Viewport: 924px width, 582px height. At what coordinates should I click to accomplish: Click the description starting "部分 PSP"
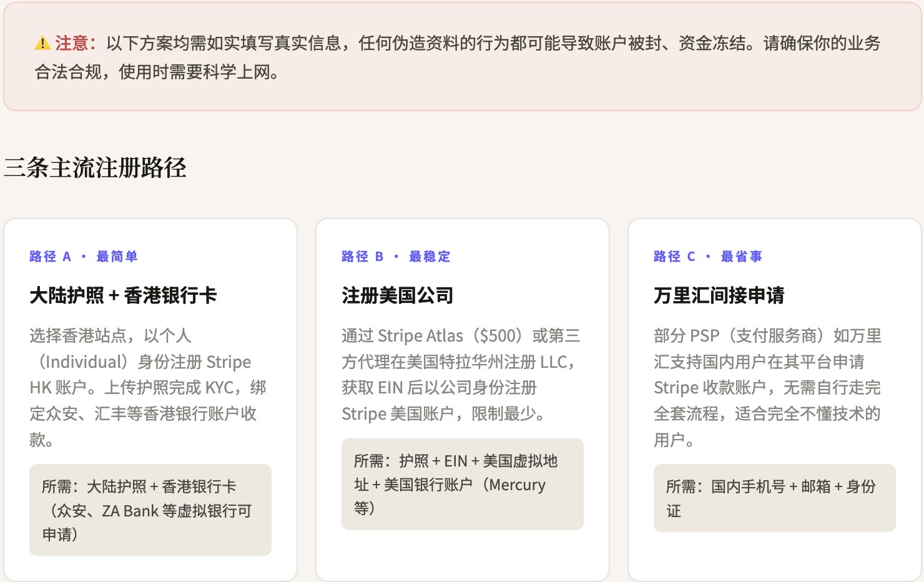tap(768, 388)
